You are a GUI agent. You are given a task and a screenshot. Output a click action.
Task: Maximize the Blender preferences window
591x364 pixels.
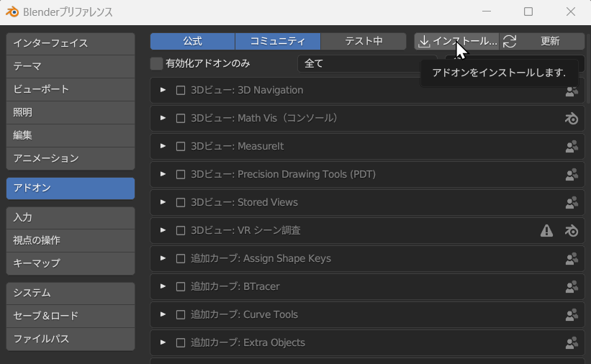pos(528,12)
